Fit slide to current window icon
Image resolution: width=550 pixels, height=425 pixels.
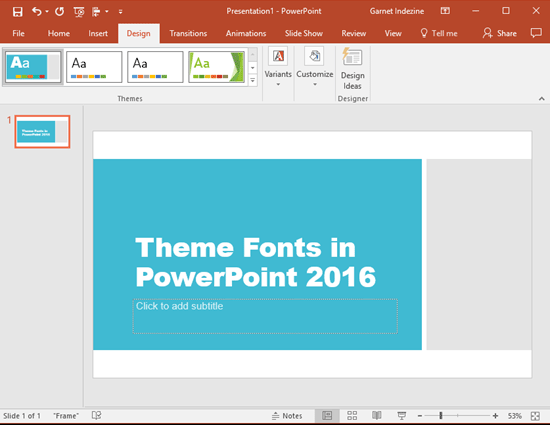535,416
